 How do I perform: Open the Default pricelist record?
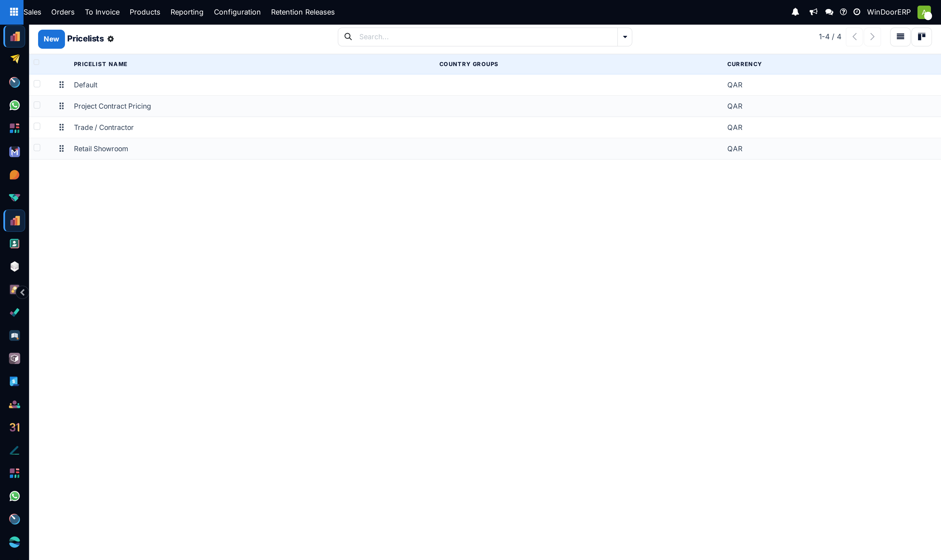86,85
